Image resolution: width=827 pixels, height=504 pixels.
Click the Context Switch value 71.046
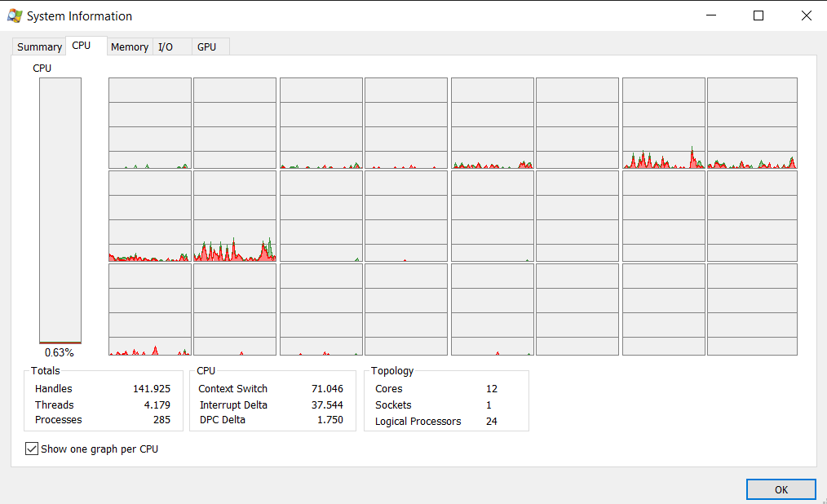tap(327, 388)
